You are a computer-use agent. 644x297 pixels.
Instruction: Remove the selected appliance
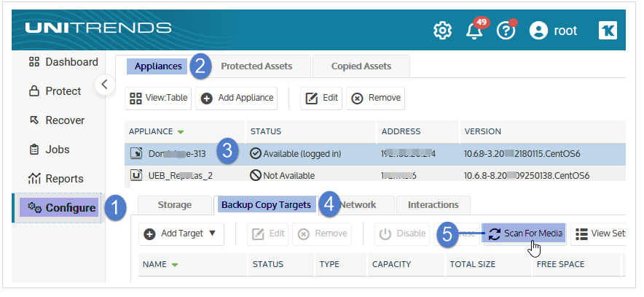coord(375,99)
